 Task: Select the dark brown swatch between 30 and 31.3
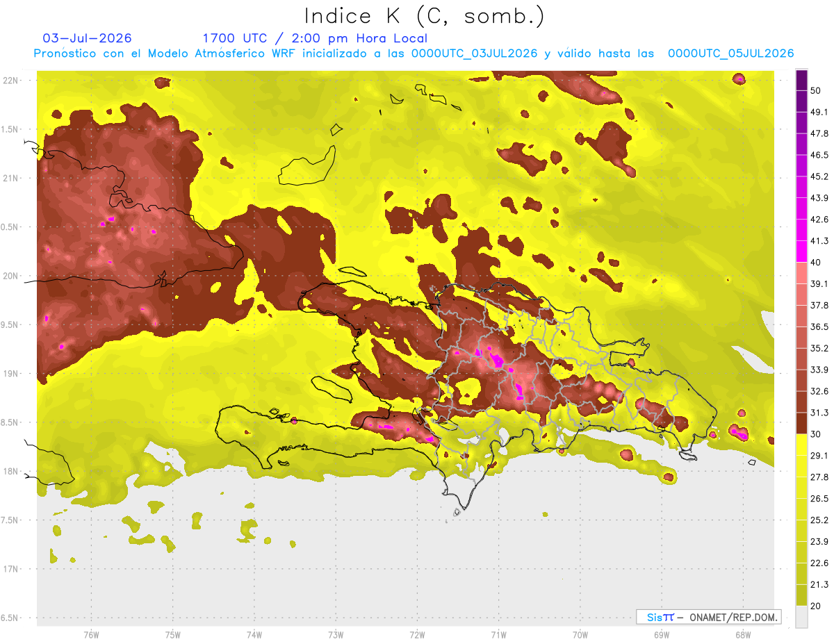801,424
